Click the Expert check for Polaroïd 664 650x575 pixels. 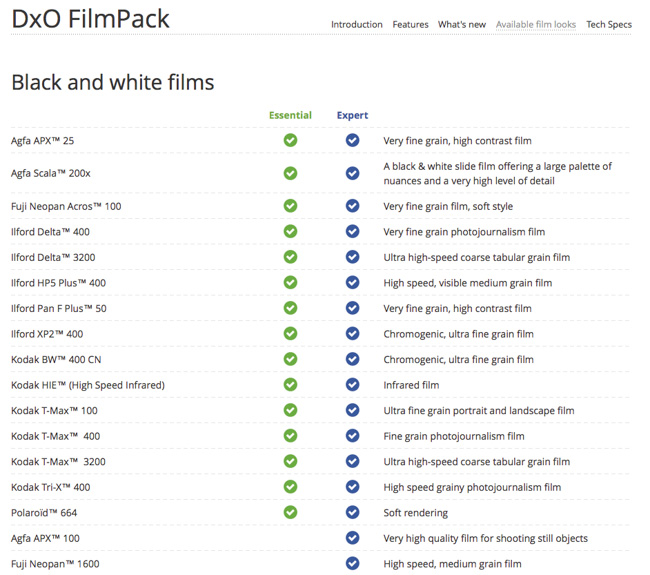352,512
